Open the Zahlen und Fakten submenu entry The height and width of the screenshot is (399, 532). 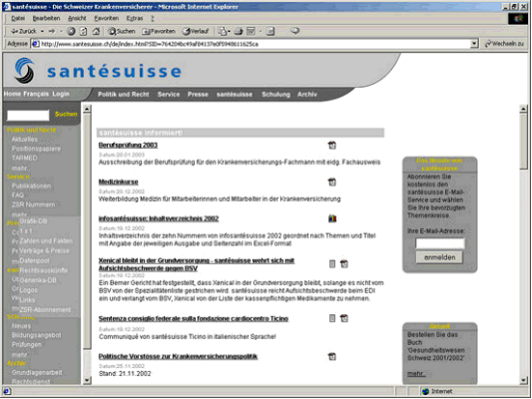coord(46,241)
